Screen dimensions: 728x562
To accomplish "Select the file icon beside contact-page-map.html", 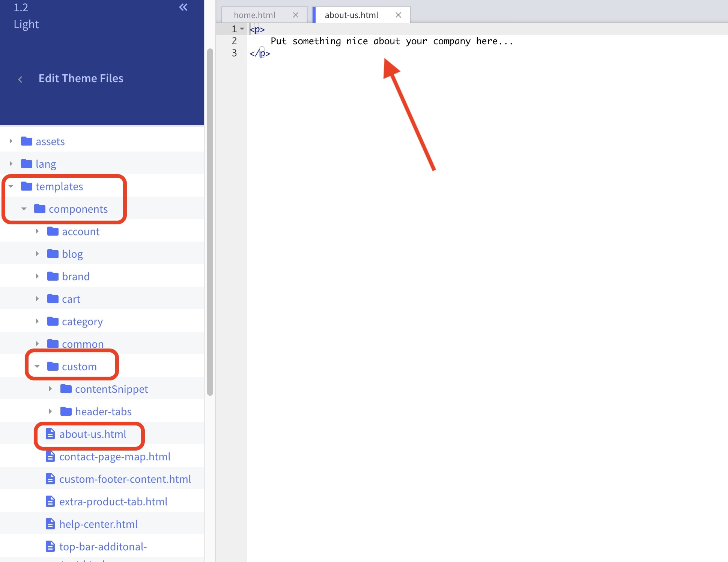I will (50, 456).
